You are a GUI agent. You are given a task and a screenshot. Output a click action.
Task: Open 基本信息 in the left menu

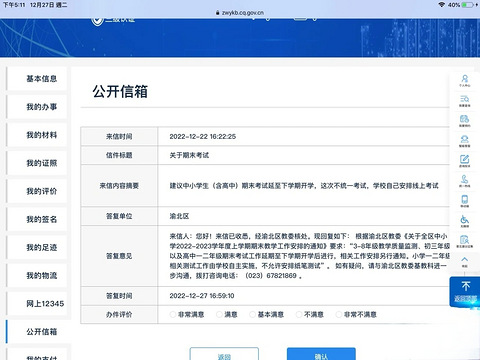pos(37,79)
